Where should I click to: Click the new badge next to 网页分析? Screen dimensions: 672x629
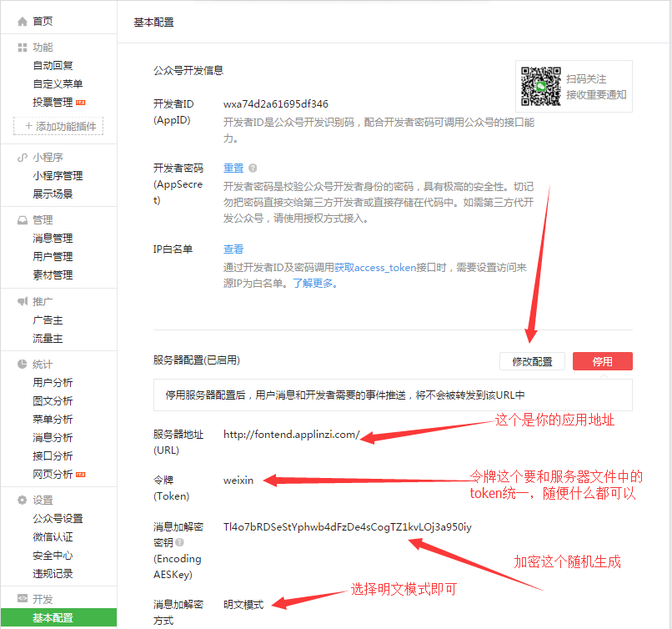[x=81, y=475]
